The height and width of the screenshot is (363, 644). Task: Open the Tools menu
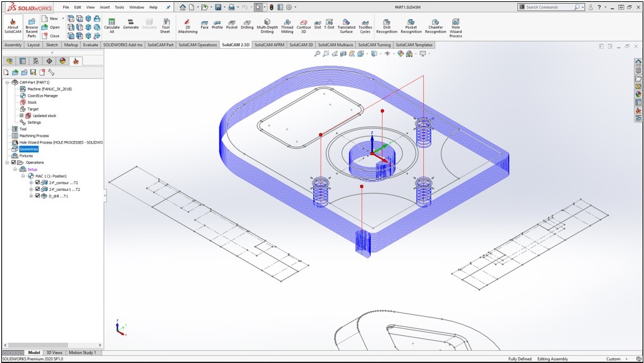coord(120,7)
